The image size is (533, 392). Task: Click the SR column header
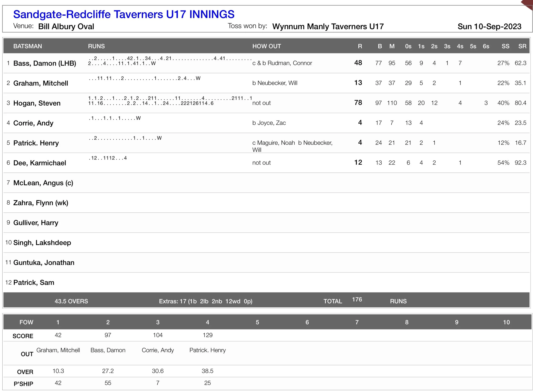click(522, 46)
